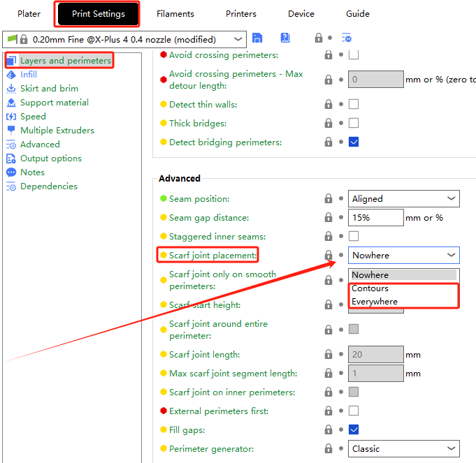The image size is (476, 463).
Task: Open Speed settings in the sidebar
Action: [33, 117]
